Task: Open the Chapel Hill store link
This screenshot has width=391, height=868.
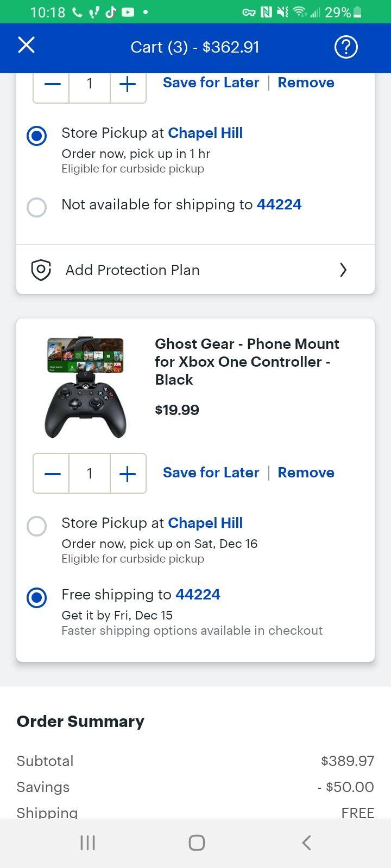Action: pos(205,522)
